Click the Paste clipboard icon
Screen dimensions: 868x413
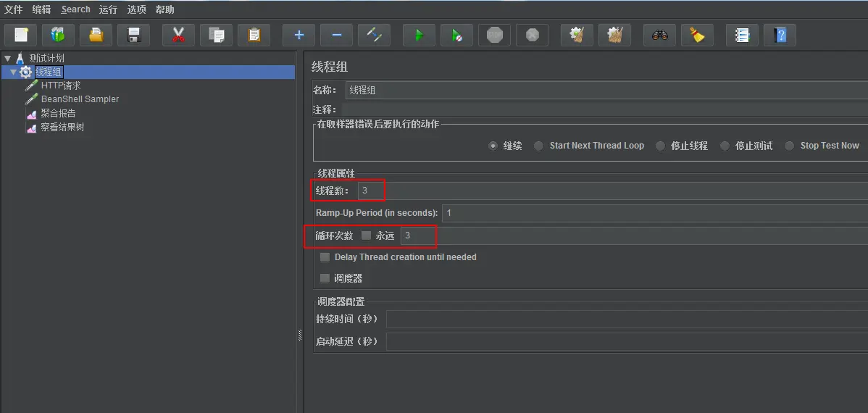(x=254, y=35)
